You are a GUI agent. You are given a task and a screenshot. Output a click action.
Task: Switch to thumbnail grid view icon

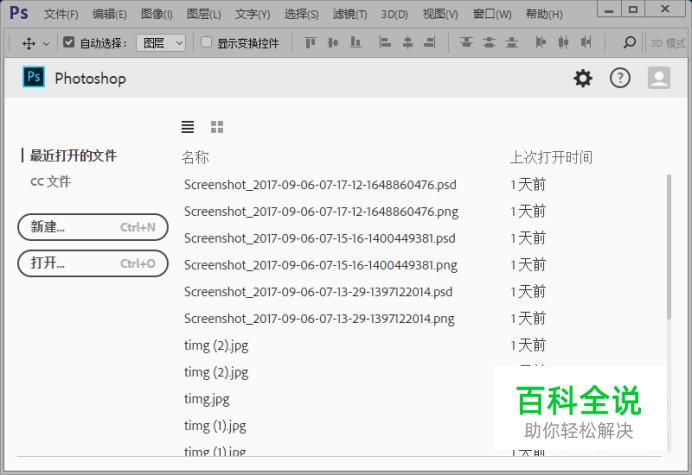tap(217, 127)
